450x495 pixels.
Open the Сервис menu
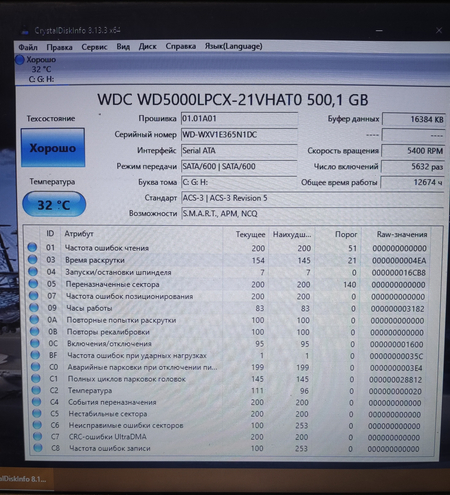(x=94, y=47)
